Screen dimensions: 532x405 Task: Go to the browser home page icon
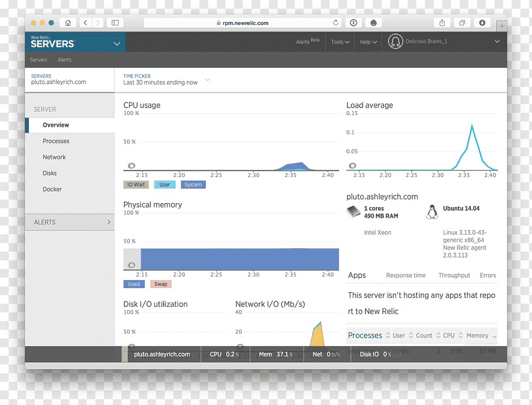pos(68,23)
